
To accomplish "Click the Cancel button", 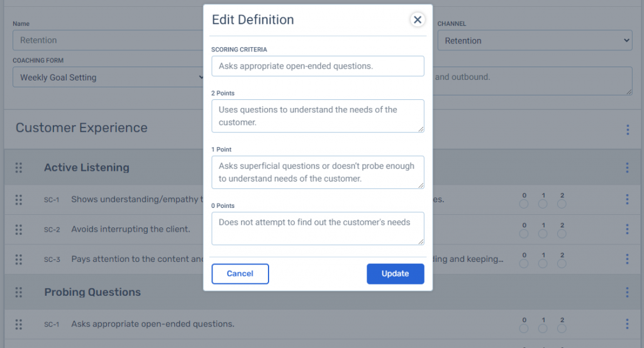I will tap(240, 274).
